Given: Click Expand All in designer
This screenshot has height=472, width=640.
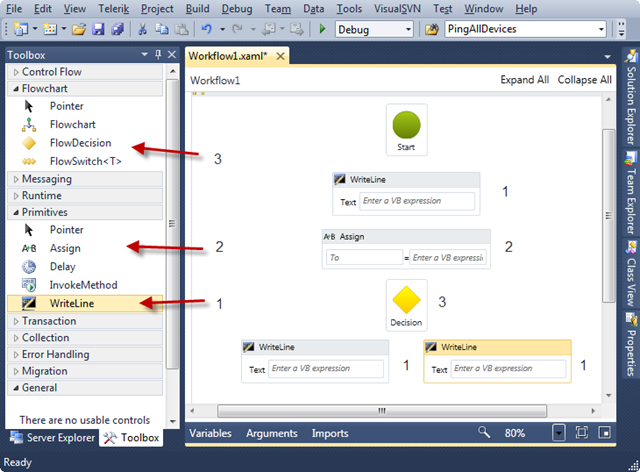Looking at the screenshot, I should pyautogui.click(x=524, y=80).
